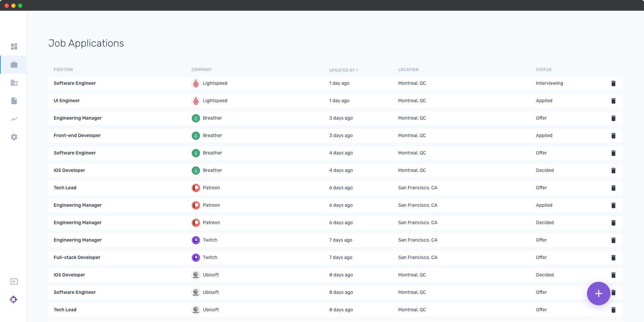
Task: Click the Breather logo in Front-end Developer row
Action: point(196,136)
